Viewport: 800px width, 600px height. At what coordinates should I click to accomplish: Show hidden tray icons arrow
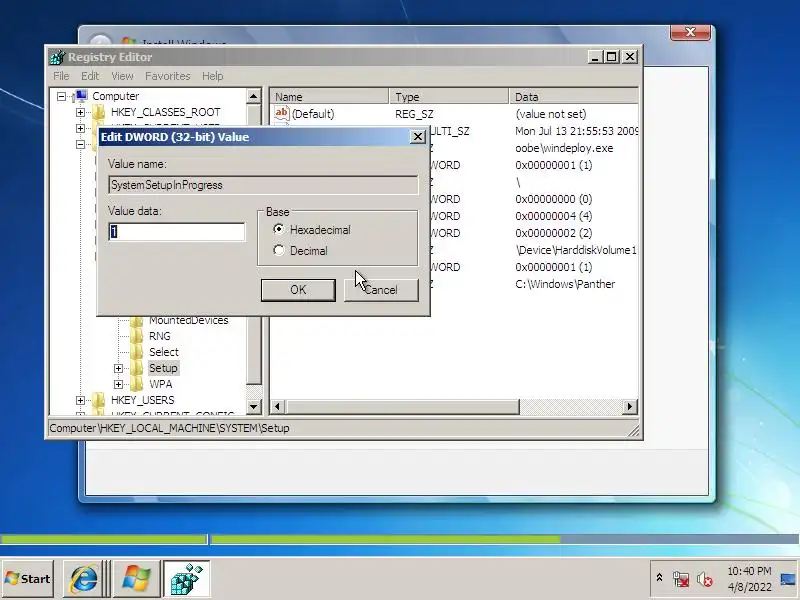pos(659,578)
